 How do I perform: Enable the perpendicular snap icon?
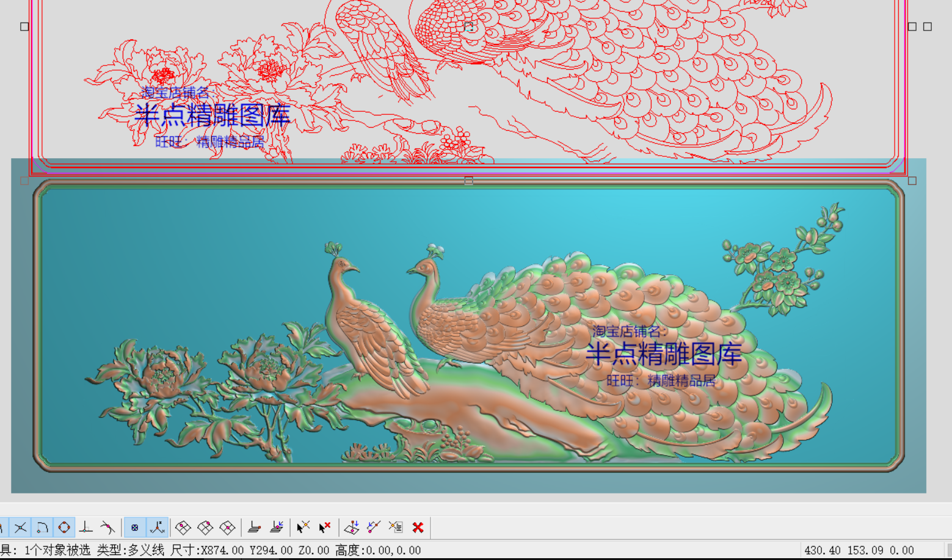pyautogui.click(x=86, y=527)
